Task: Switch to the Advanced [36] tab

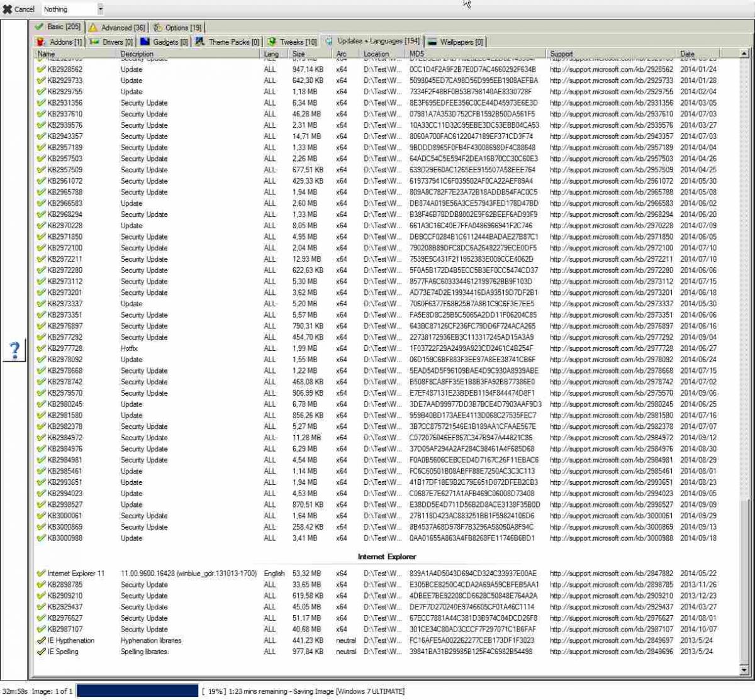Action: [x=117, y=28]
